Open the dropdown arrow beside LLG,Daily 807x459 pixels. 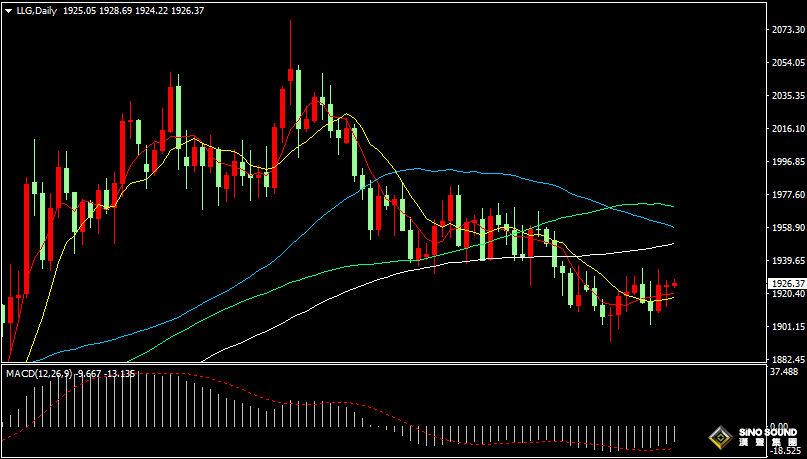[8, 9]
